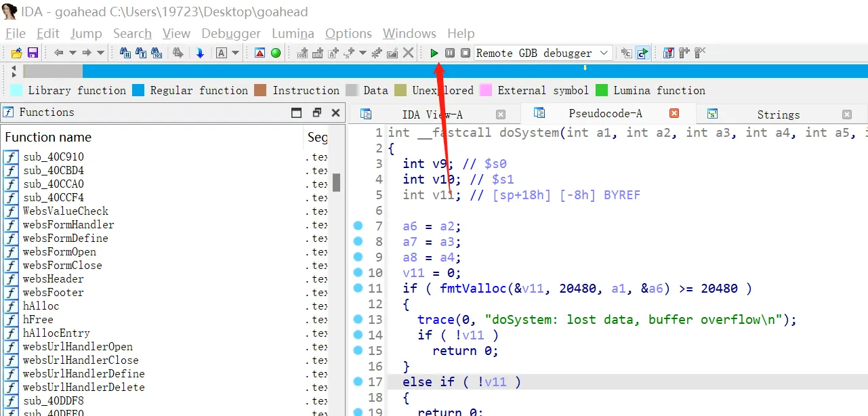This screenshot has width=868, height=416.
Task: Click the icon left of the highlighted C arrow icon
Action: (x=627, y=53)
